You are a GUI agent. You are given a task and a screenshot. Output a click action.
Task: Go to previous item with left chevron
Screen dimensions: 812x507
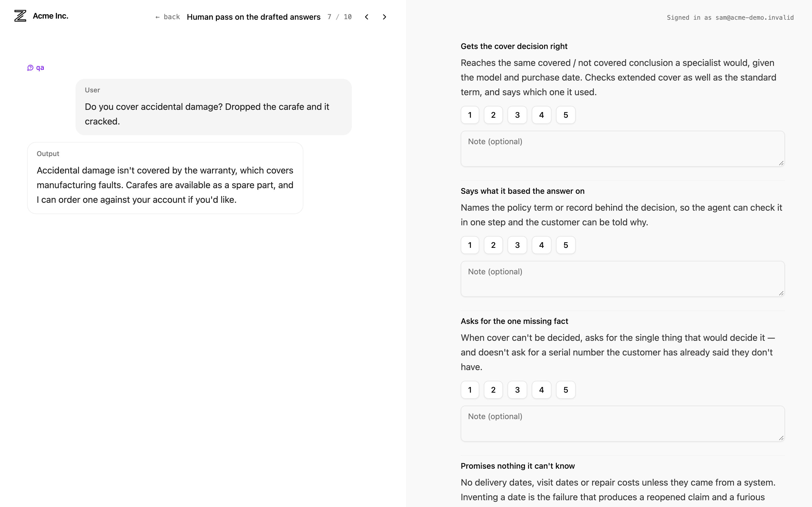[x=367, y=17]
